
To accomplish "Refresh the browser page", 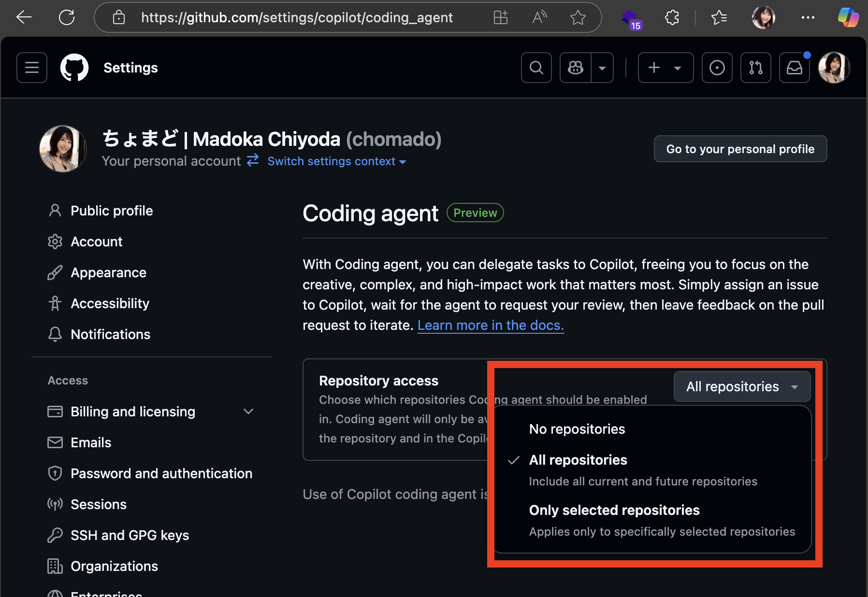I will (x=67, y=18).
